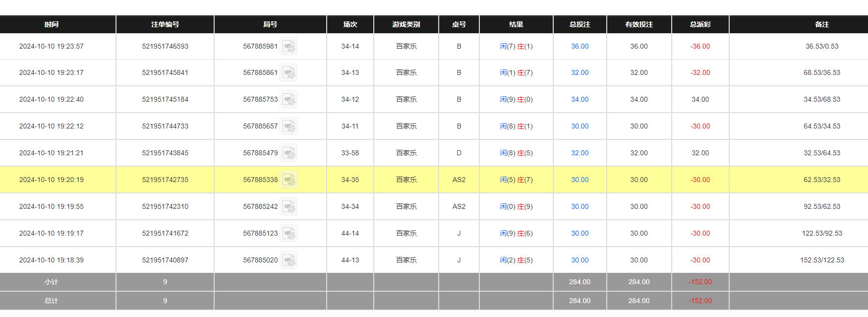Image resolution: width=868 pixels, height=317 pixels.
Task: Select the row for bet 521951742310
Action: tap(165, 206)
